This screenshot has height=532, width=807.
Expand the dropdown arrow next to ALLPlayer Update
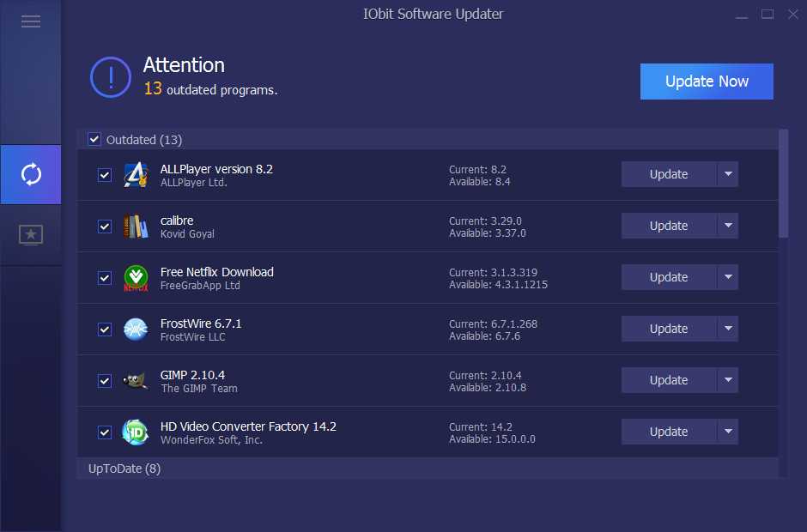click(728, 174)
